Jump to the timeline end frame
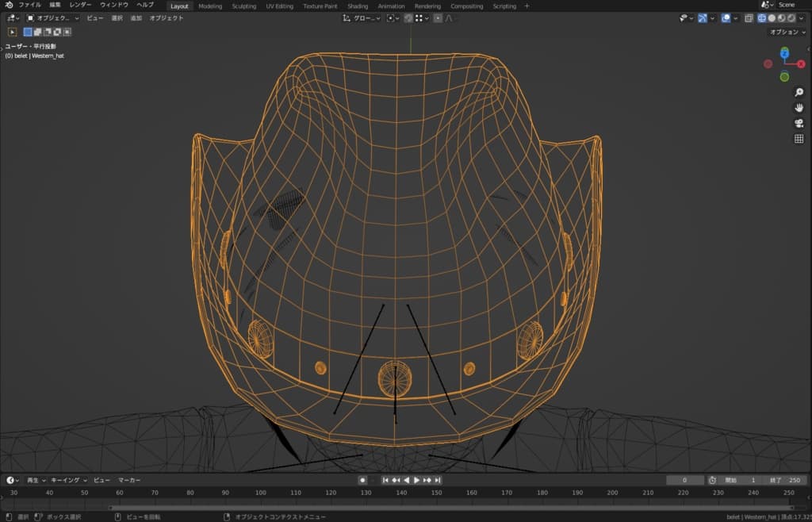812x522 pixels. click(437, 480)
